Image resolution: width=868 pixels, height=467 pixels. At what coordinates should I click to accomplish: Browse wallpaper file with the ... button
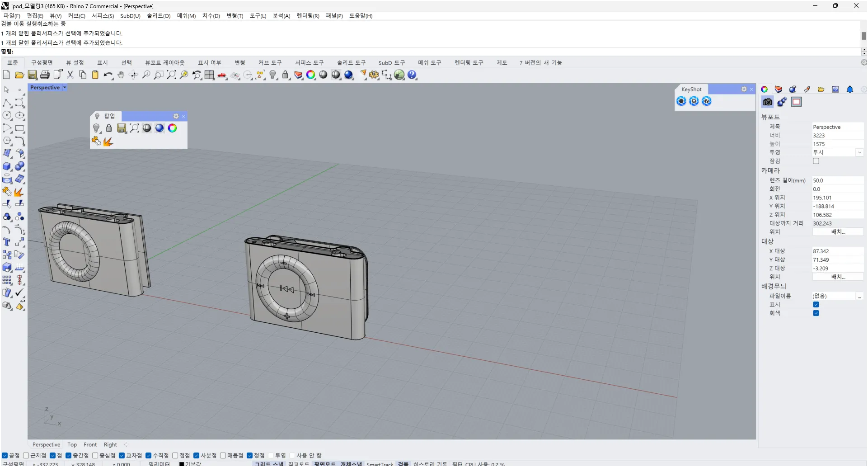859,296
